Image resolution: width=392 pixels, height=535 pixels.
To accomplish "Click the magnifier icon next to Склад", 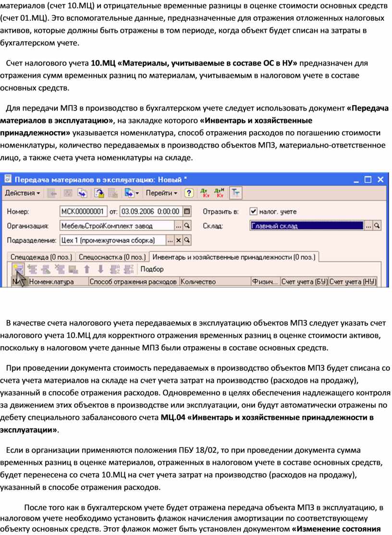I will coord(377,226).
